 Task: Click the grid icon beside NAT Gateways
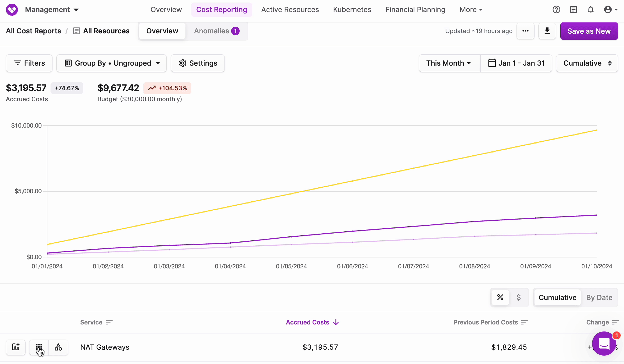pyautogui.click(x=39, y=347)
